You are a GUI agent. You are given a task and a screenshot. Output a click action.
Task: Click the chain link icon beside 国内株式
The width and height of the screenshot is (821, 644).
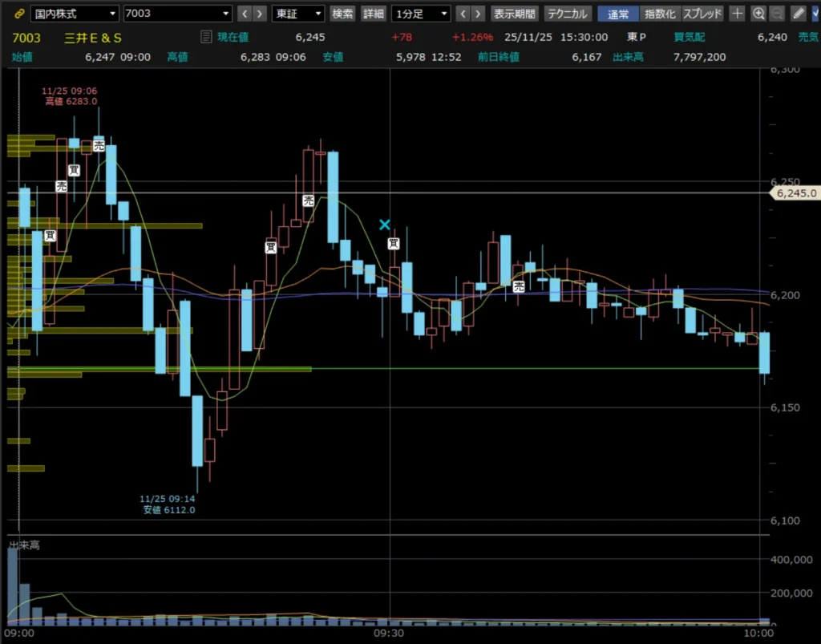19,14
